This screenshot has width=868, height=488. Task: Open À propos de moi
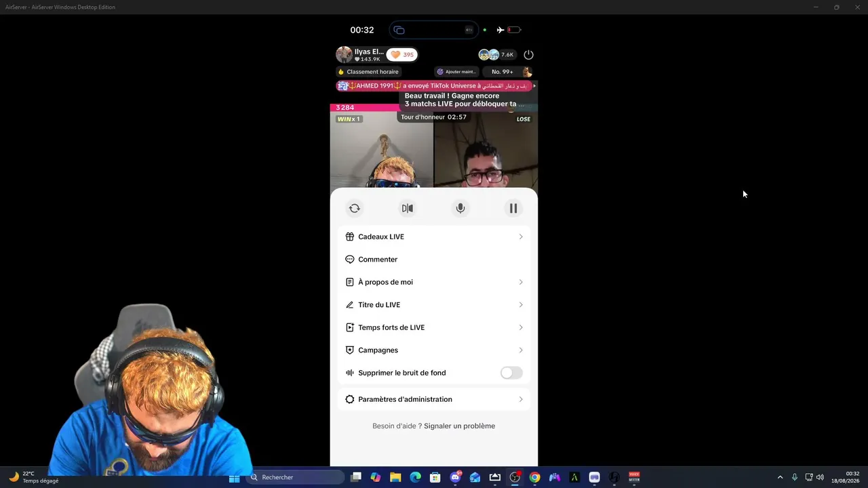click(x=434, y=282)
